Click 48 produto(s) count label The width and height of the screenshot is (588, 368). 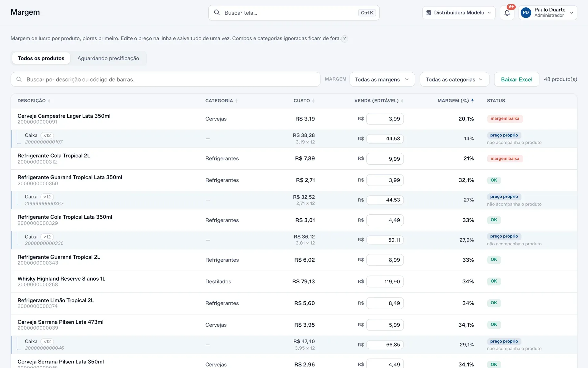[x=560, y=79]
